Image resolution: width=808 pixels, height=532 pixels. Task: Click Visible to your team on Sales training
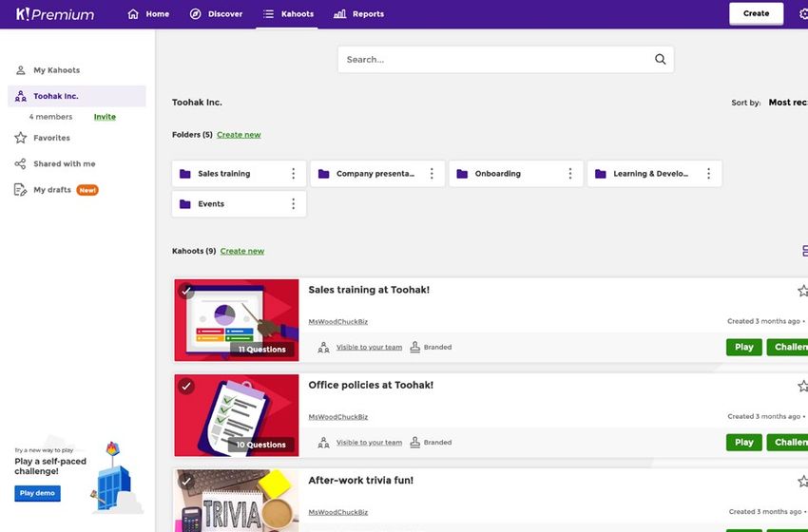[x=369, y=348]
